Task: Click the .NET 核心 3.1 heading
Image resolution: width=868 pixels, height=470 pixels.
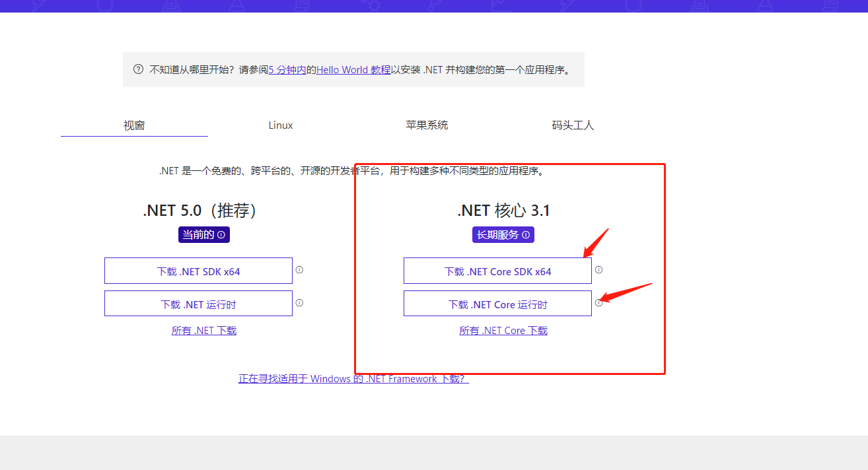Action: click(503, 211)
